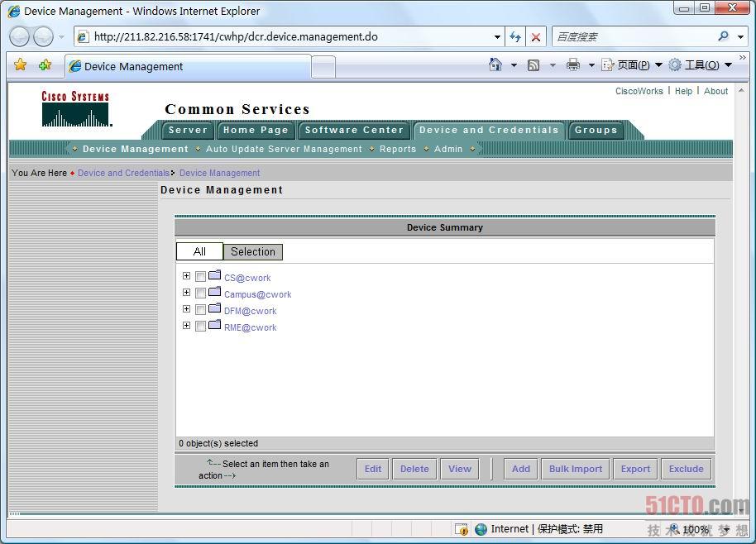Click the red Stop loading icon
The image size is (756, 544).
pyautogui.click(x=536, y=36)
